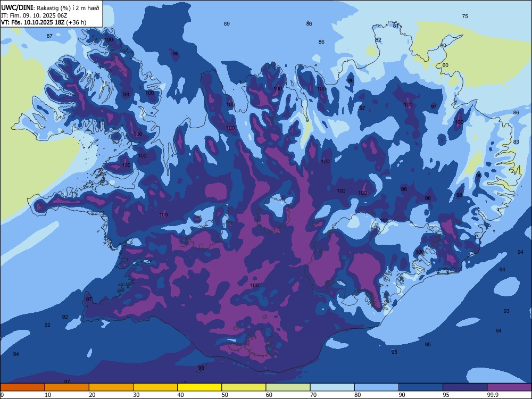Select the 95–99.9 dark indigo legend swatch
532x399 pixels.
coord(465,387)
